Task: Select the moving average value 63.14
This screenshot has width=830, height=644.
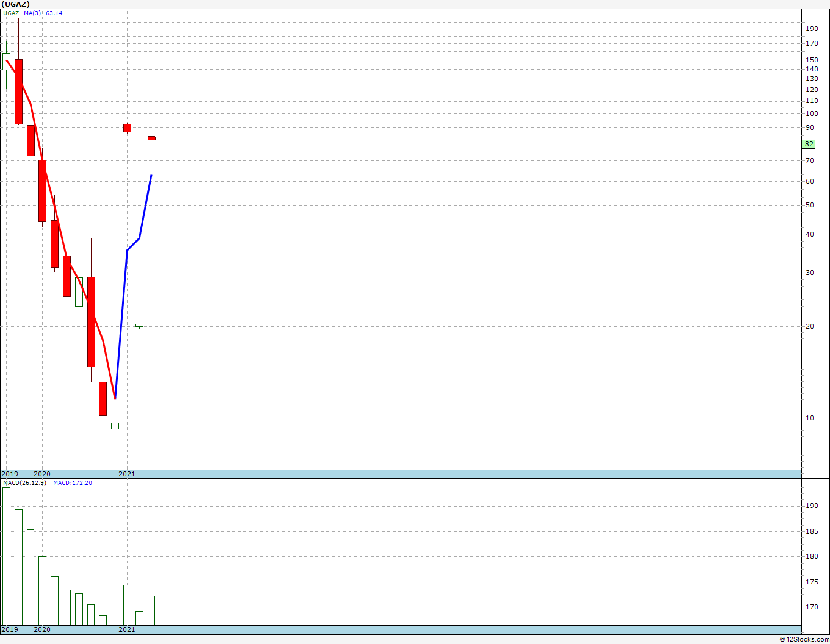Action: [54, 13]
